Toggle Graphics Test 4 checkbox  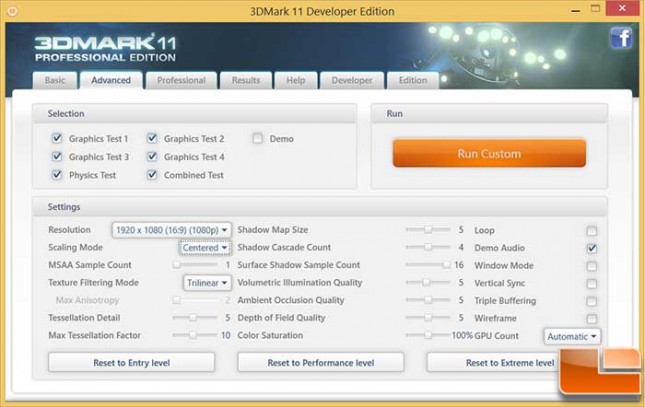click(152, 156)
